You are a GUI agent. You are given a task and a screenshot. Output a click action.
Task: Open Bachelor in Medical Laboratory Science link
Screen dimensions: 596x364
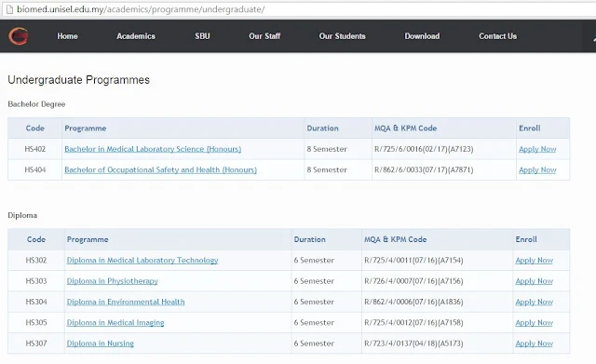click(153, 149)
